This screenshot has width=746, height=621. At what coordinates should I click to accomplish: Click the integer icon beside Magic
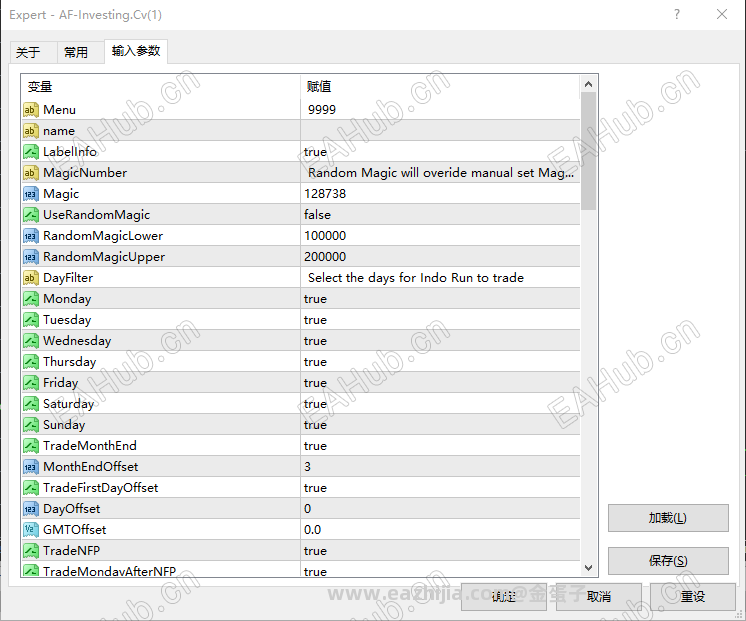(x=31, y=194)
